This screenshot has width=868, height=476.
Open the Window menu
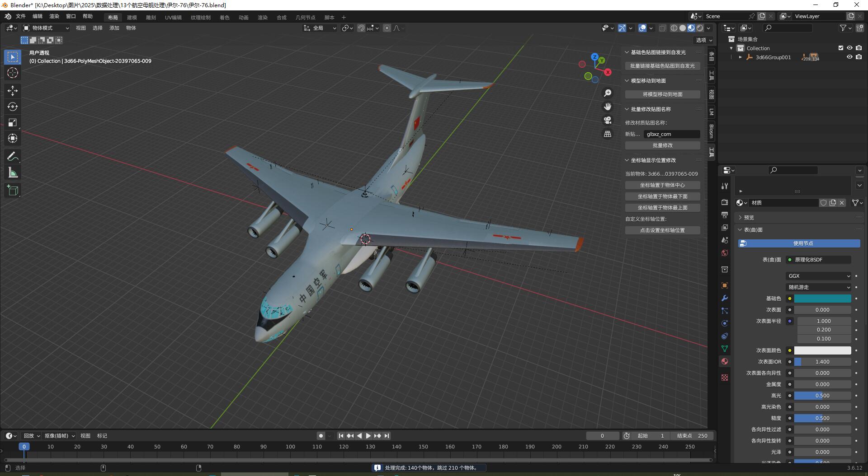click(x=71, y=16)
